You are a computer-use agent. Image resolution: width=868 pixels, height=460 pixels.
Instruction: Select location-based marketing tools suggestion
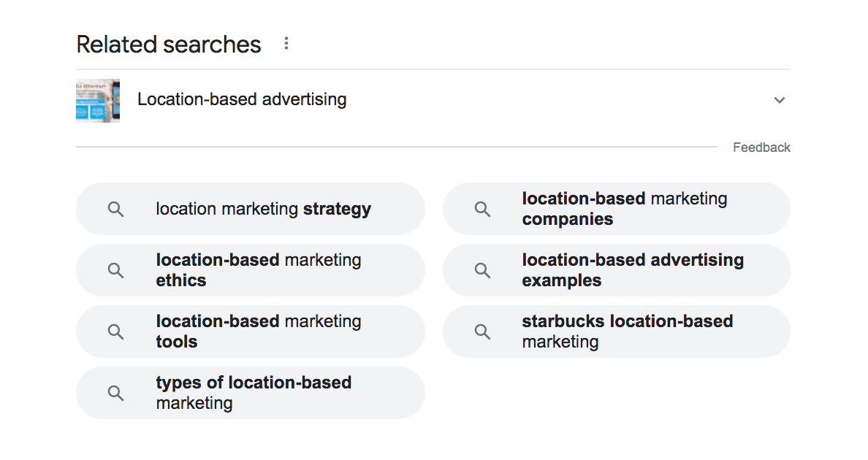pyautogui.click(x=250, y=331)
